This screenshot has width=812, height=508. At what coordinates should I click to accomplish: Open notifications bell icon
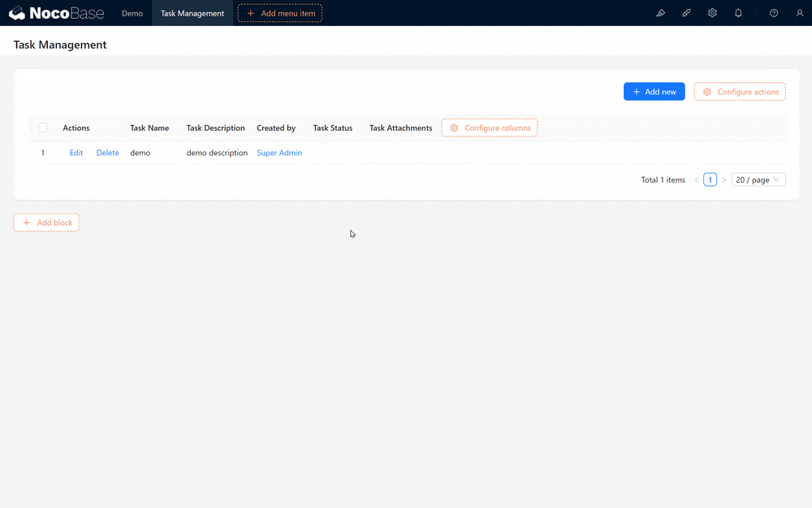pyautogui.click(x=738, y=13)
